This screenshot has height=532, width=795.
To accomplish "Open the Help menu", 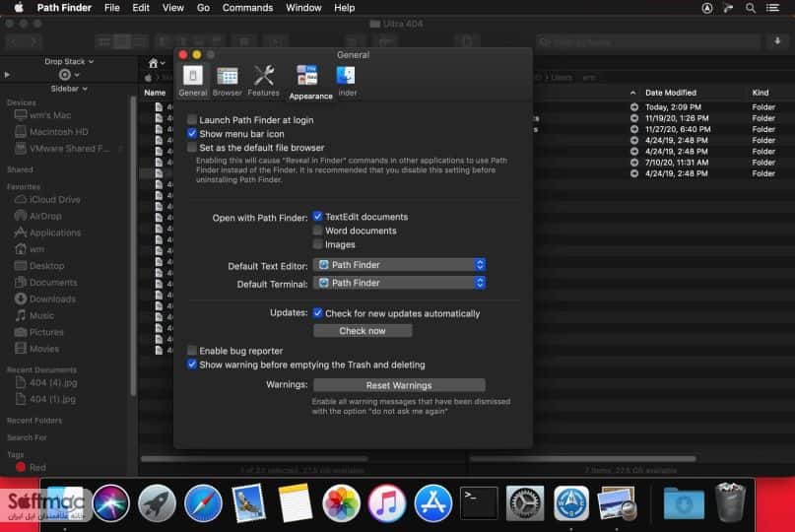I will pyautogui.click(x=344, y=8).
